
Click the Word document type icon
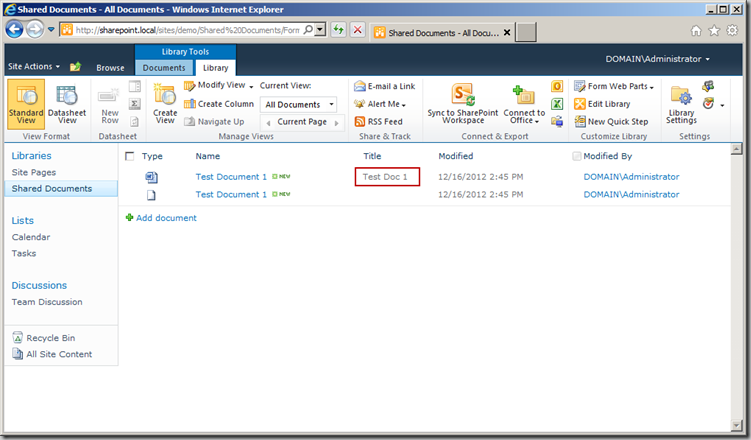(x=151, y=177)
